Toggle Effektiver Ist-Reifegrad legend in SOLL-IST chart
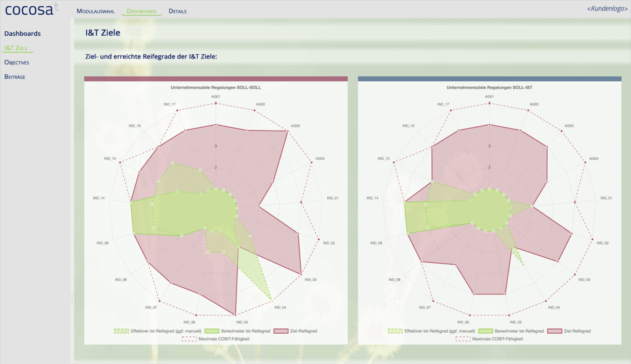Image resolution: width=631 pixels, height=364 pixels. click(431, 331)
